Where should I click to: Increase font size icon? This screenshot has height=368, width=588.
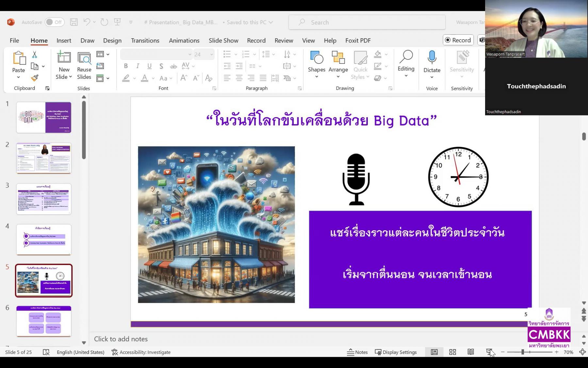184,78
